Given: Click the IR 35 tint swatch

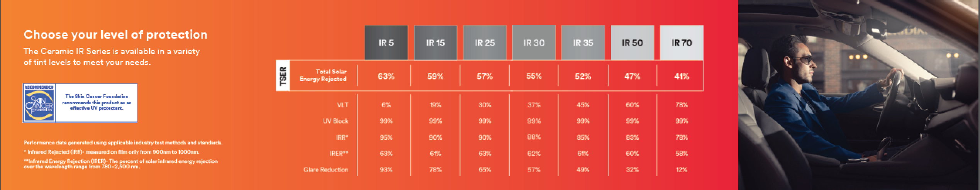Looking at the screenshot, I should click(x=583, y=43).
